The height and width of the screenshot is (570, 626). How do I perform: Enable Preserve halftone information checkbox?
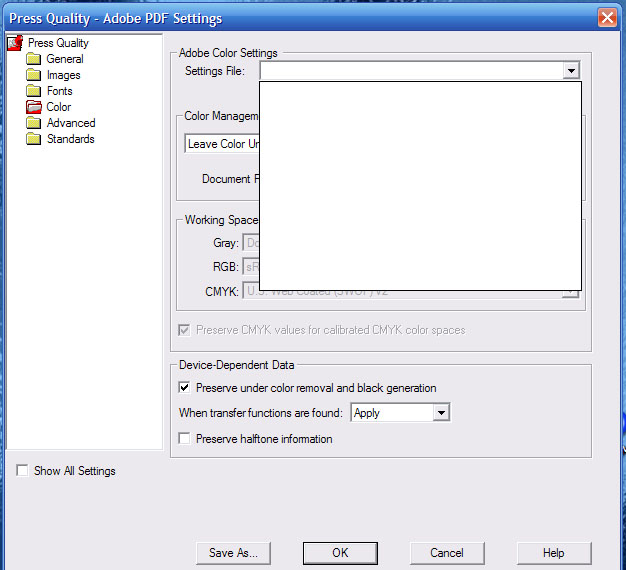tap(184, 438)
